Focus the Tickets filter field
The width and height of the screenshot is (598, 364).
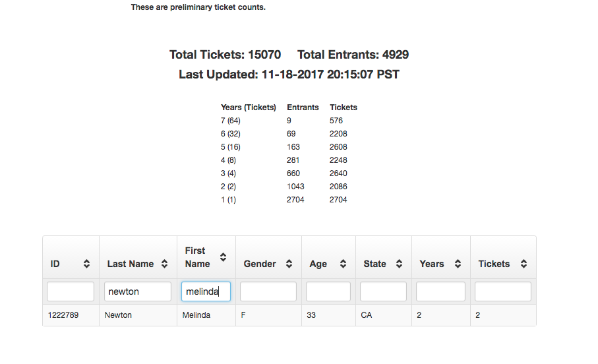click(x=503, y=291)
